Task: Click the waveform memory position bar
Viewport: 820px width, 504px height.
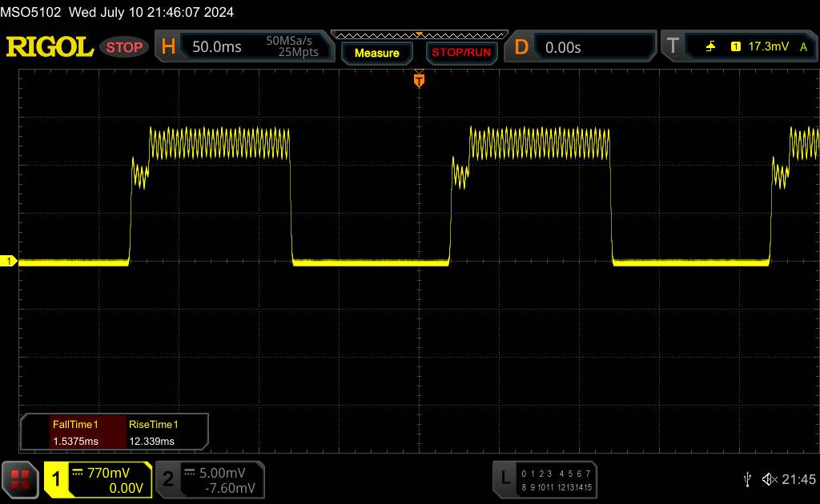Action: point(416,34)
